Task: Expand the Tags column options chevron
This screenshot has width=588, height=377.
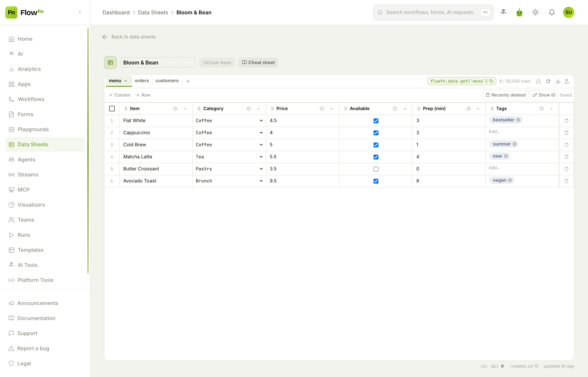Action: (551, 109)
